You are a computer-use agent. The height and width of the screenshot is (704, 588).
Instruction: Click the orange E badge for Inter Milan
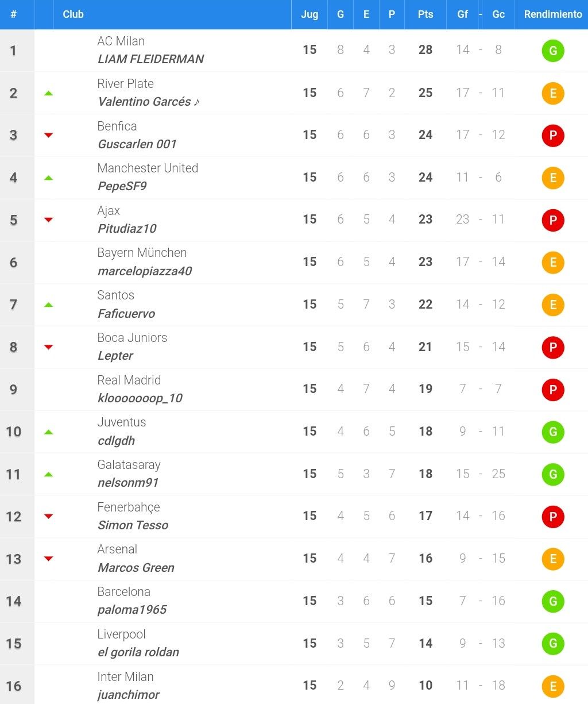(553, 686)
